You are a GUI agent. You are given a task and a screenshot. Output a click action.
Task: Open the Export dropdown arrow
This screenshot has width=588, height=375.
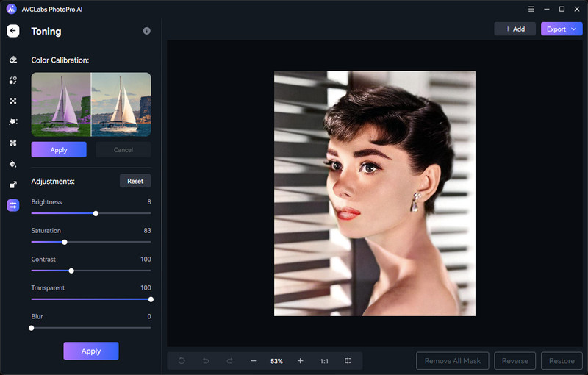tap(574, 29)
